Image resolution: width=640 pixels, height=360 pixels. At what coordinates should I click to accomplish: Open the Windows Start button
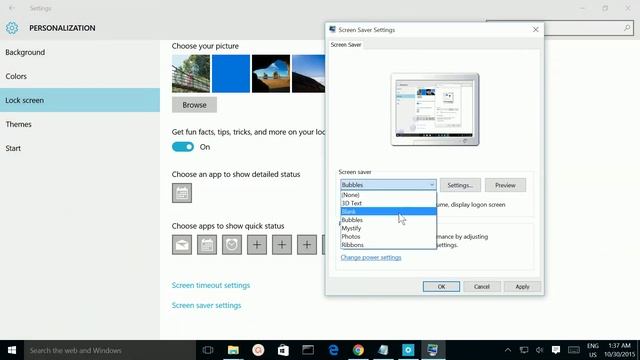(12, 350)
